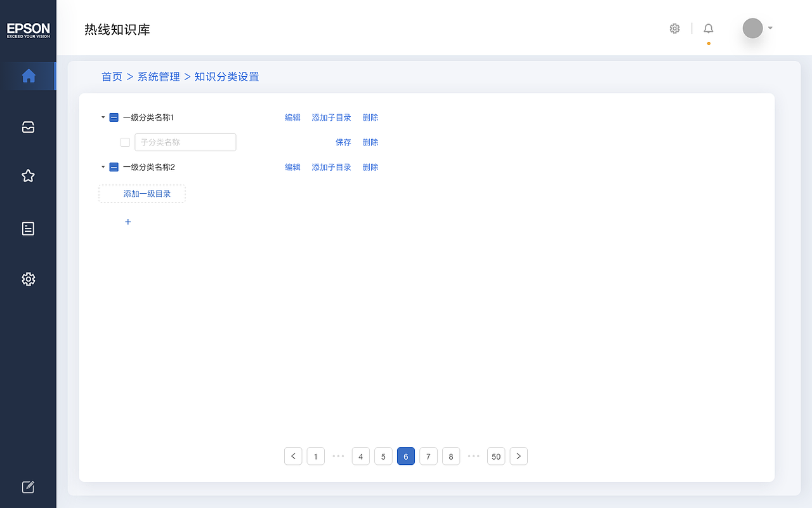
Task: Open the settings gear in the top bar
Action: 674,28
